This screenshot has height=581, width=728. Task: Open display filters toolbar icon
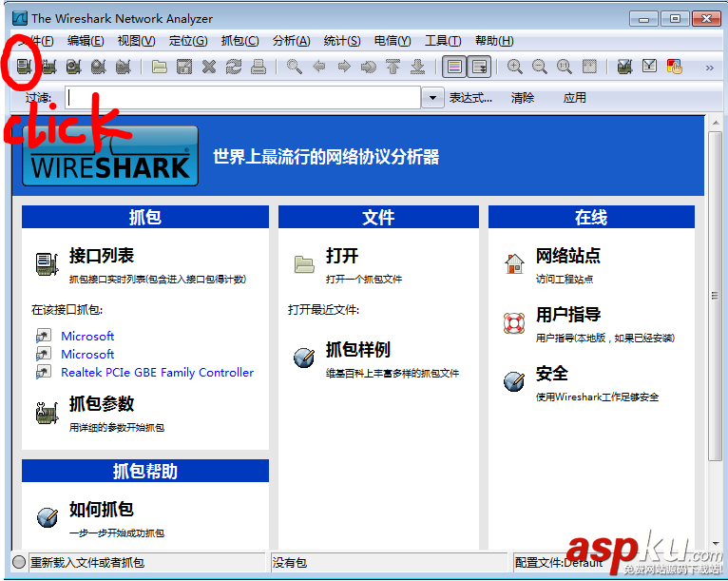coord(649,67)
